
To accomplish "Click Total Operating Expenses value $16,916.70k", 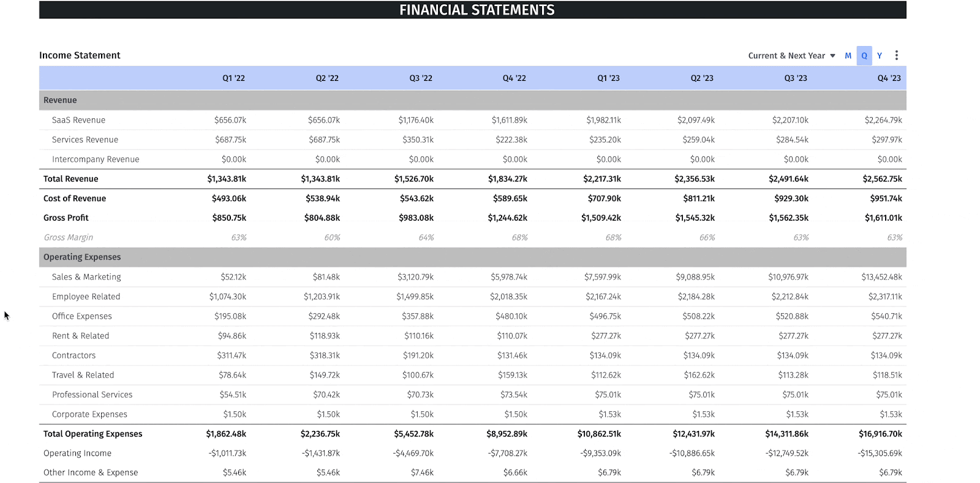I will (881, 434).
